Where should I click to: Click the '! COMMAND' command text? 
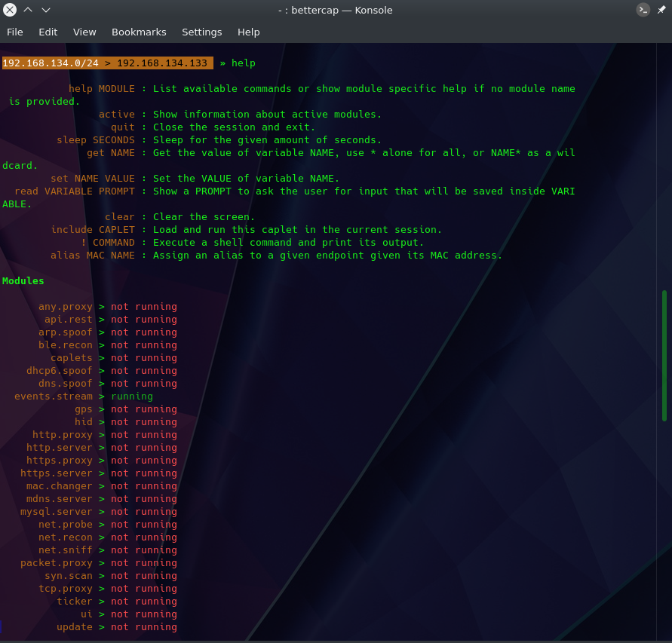(108, 243)
